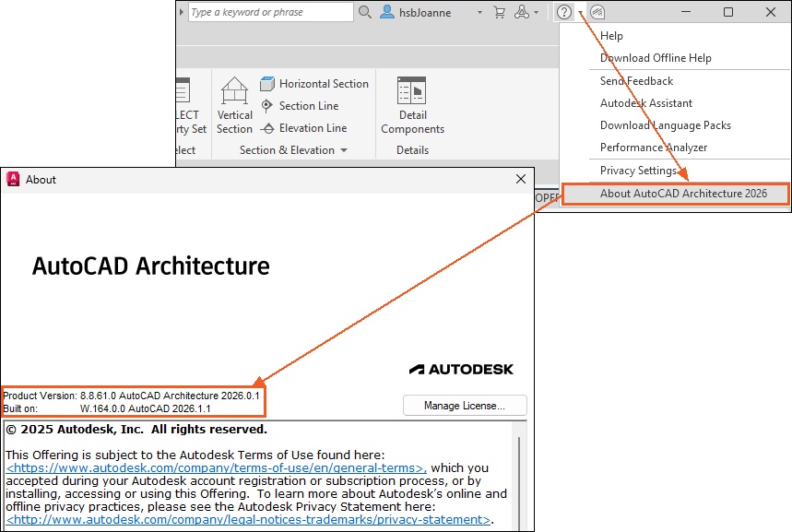792x532 pixels.
Task: Click the copyright 2025 Autodesk text
Action: point(136,430)
